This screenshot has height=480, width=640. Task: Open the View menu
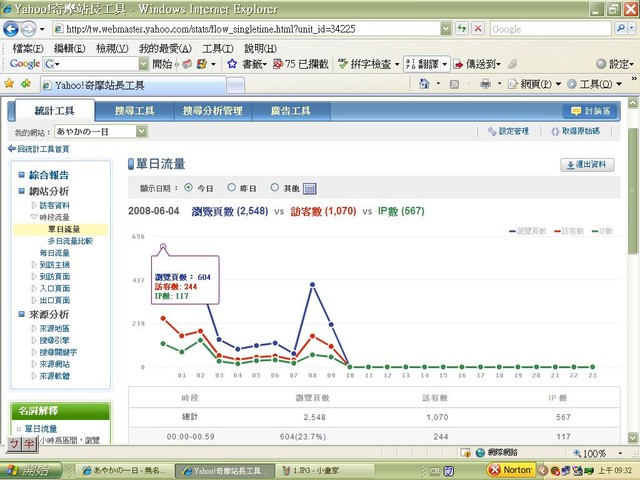point(112,49)
